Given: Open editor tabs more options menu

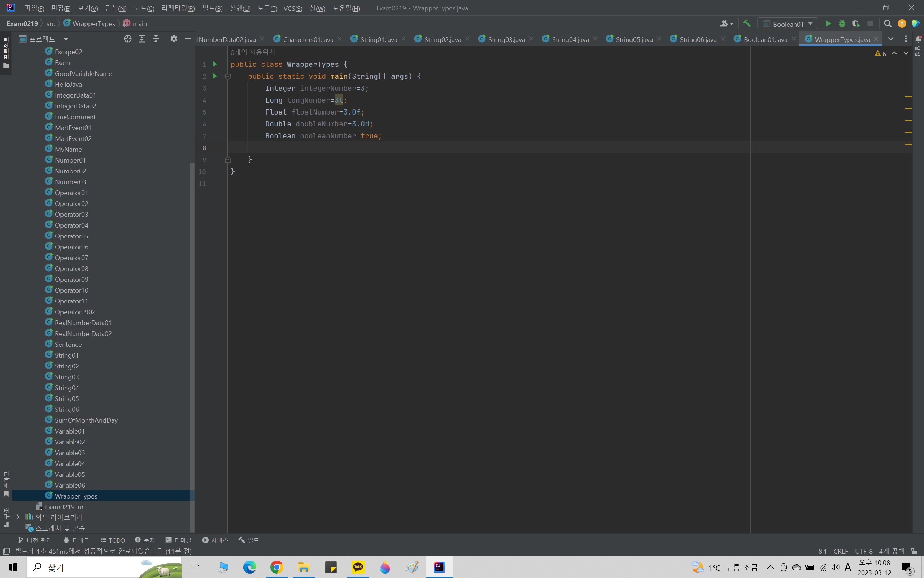Looking at the screenshot, I should tap(906, 39).
